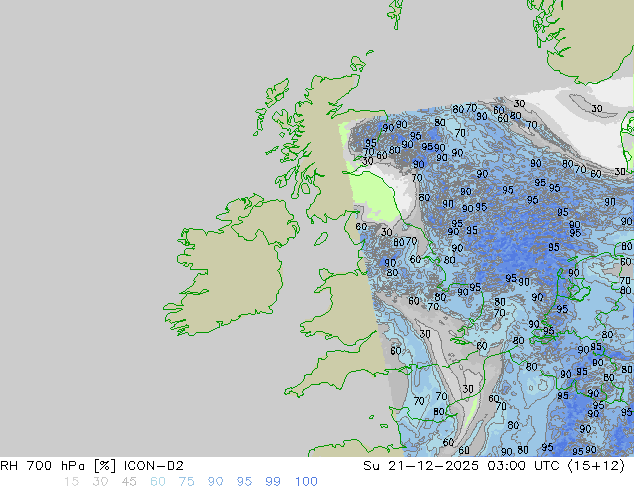Viewport: 634px width, 490px height.
Task: Select the legend value 99
Action: point(273,482)
